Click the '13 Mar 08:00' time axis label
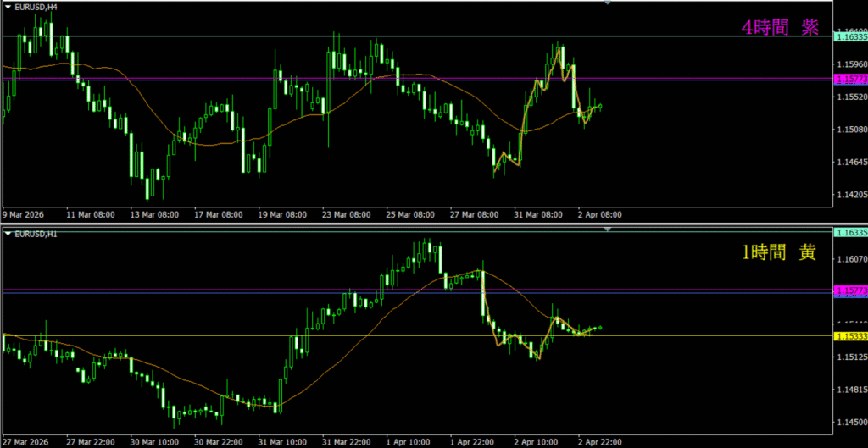Screen dimensions: 868x448 [153, 214]
